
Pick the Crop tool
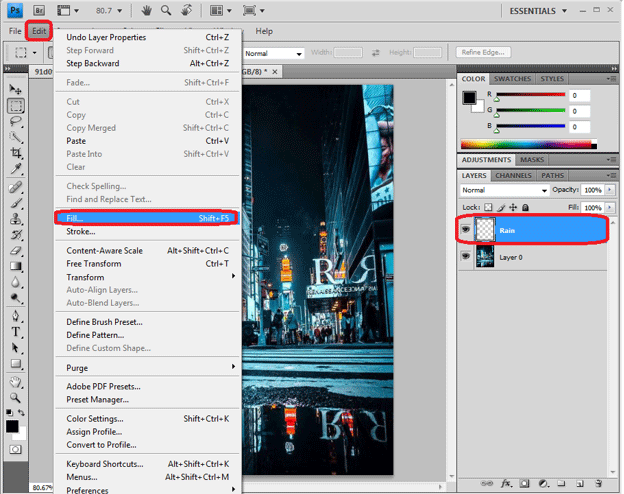tap(16, 153)
